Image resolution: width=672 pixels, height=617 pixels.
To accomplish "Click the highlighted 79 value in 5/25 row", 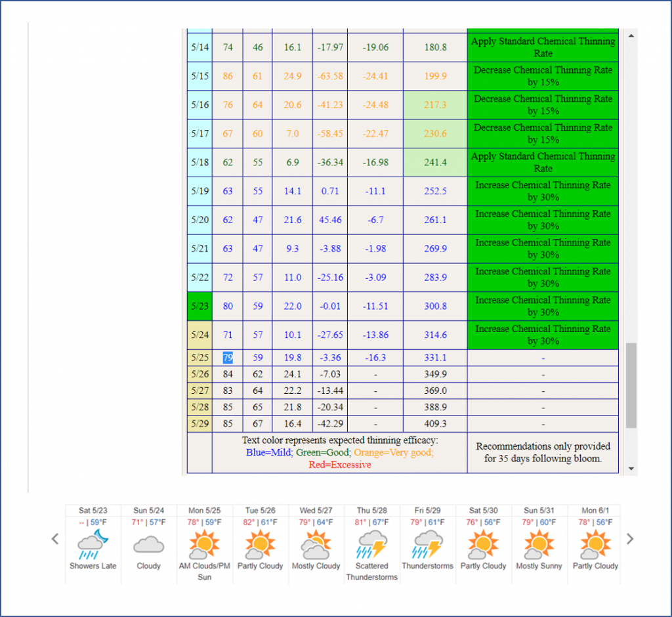I will coord(228,358).
